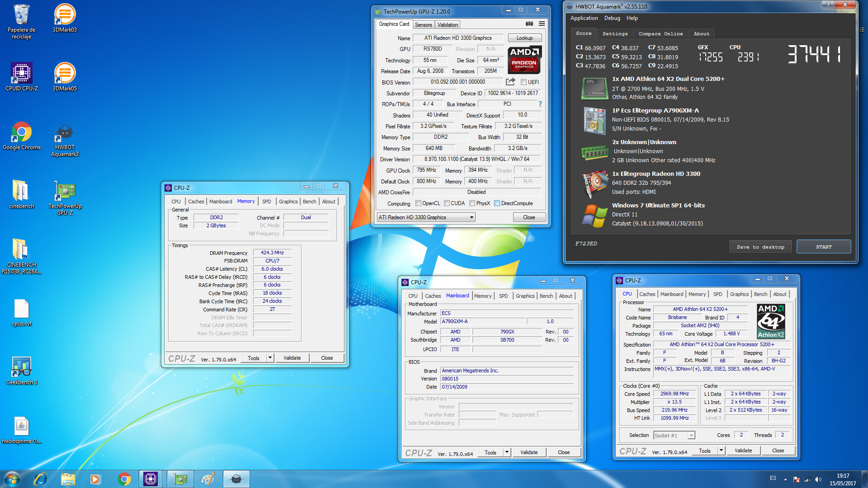Screen dimensions: 868x488
Task: Pick the Bench tab in CPU-Z Mainboard window
Action: tap(546, 296)
